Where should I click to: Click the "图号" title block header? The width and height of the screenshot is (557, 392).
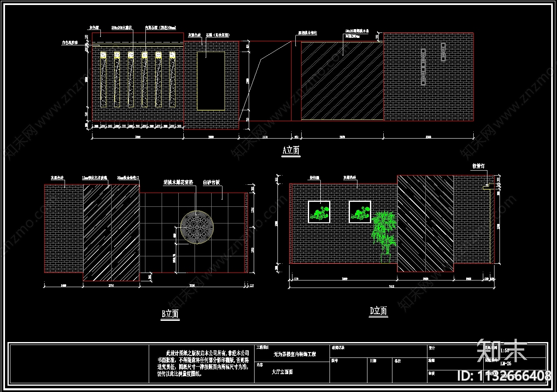pyautogui.click(x=335, y=361)
